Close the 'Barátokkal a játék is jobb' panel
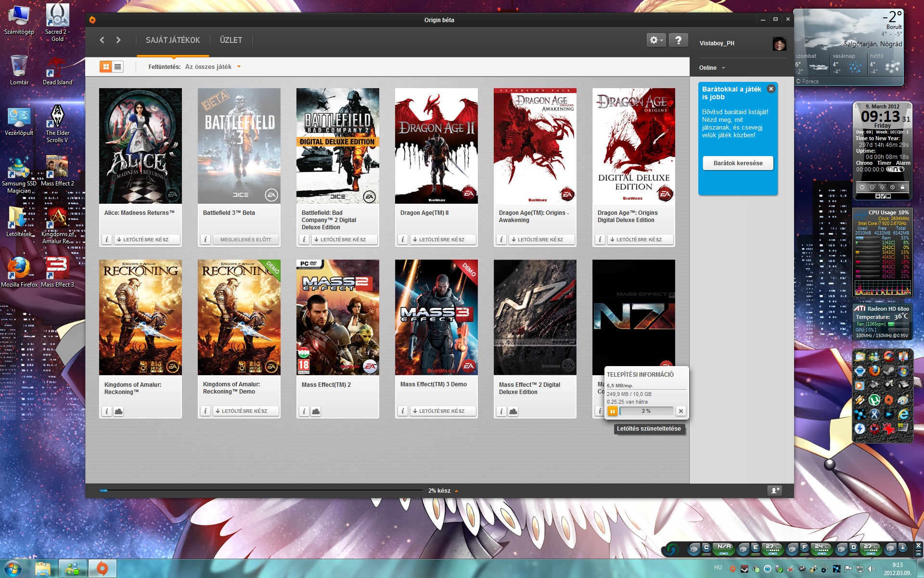This screenshot has height=578, width=924. click(x=771, y=89)
